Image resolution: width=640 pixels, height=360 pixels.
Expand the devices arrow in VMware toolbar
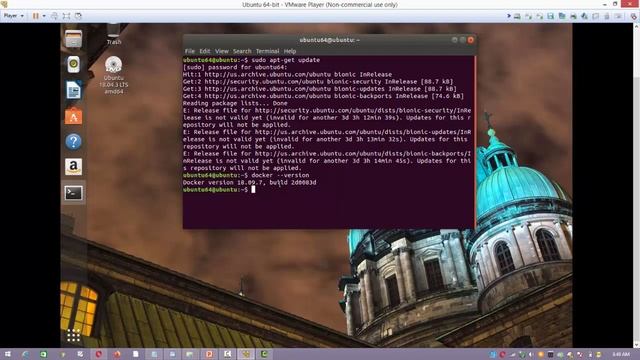[x=509, y=16]
